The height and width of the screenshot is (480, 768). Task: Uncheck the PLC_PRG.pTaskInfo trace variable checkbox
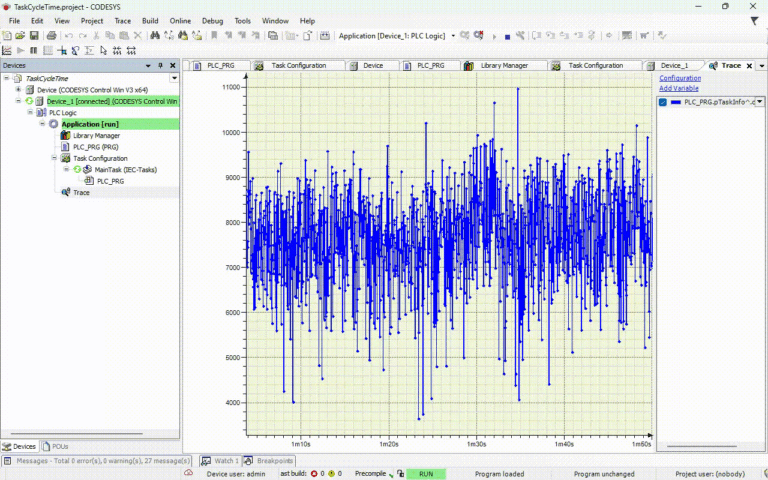coord(663,102)
